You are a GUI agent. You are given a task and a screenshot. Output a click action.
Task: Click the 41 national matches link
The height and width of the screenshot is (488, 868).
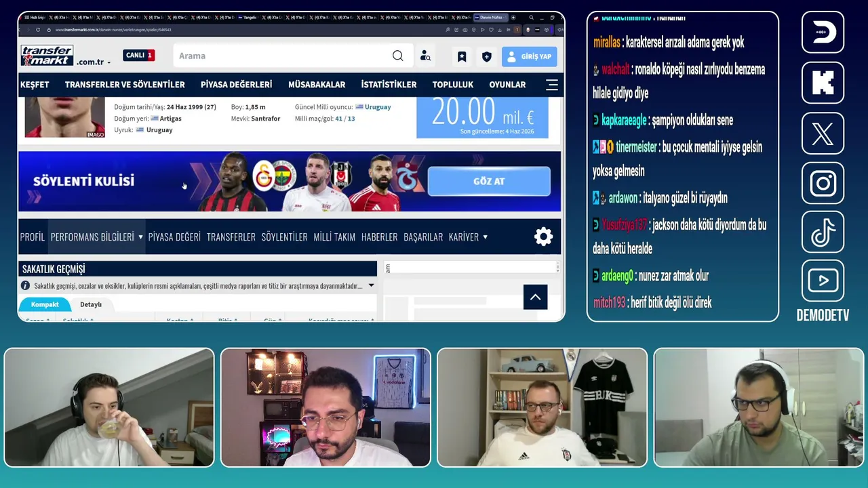point(338,119)
